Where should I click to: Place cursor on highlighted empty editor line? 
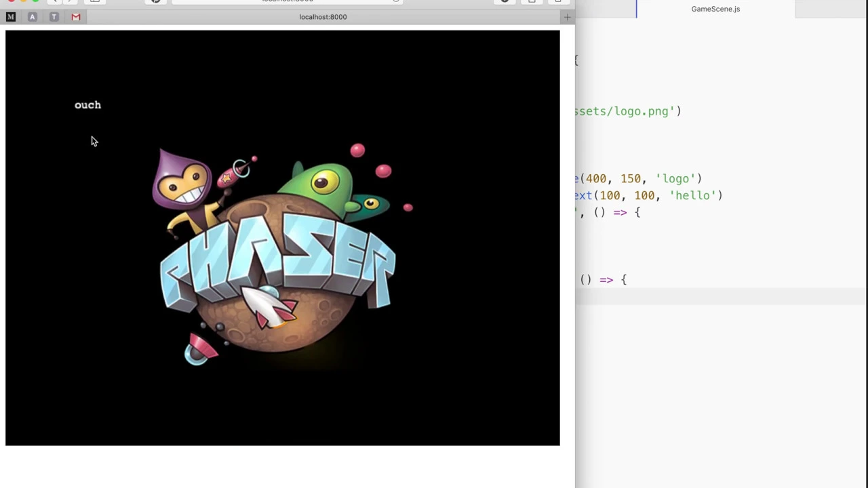coord(722,297)
